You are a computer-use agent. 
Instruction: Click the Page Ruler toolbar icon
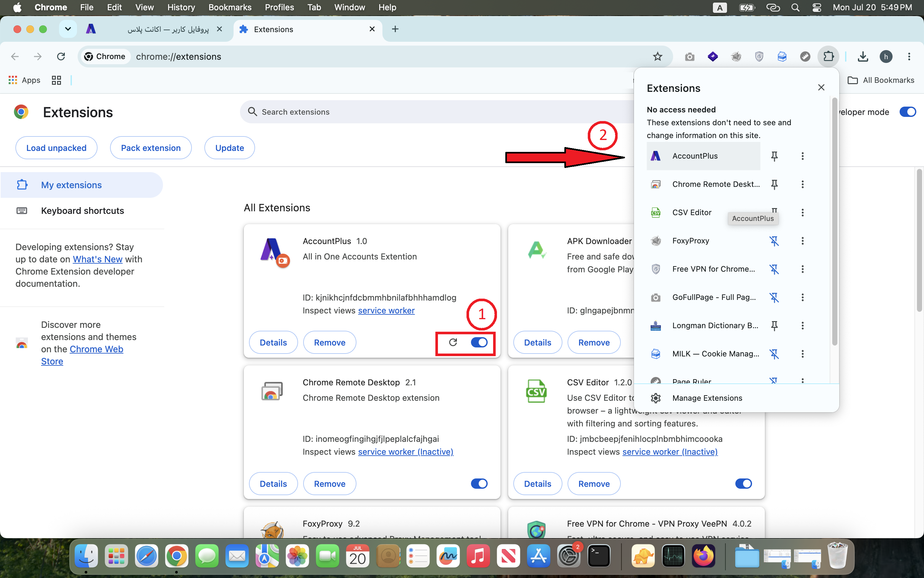tap(805, 57)
